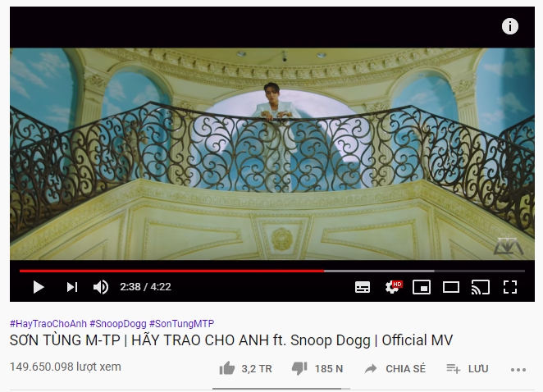Click the channel watermark logo on video

click(x=509, y=246)
